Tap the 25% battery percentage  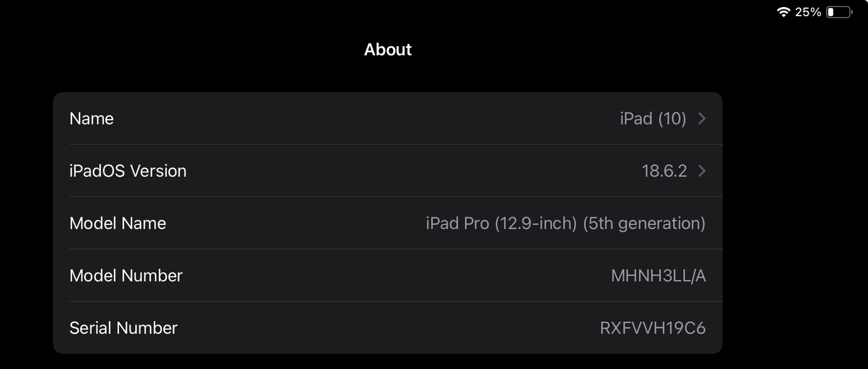(x=808, y=12)
